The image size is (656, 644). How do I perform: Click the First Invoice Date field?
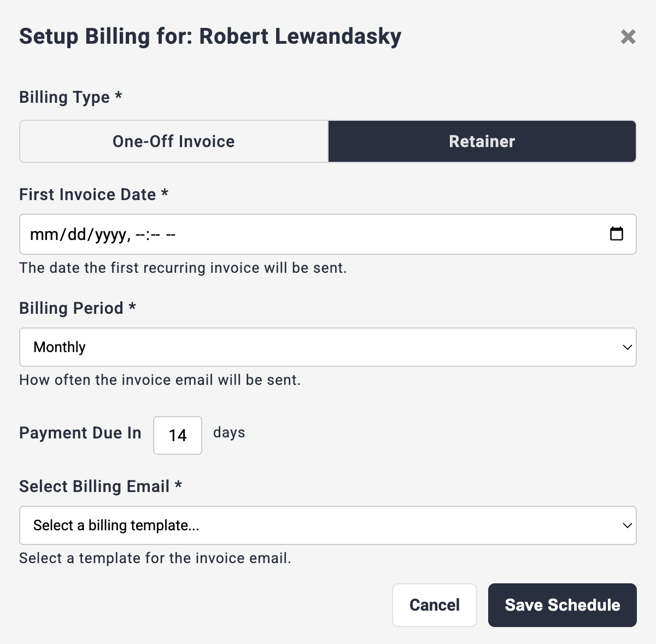(328, 234)
